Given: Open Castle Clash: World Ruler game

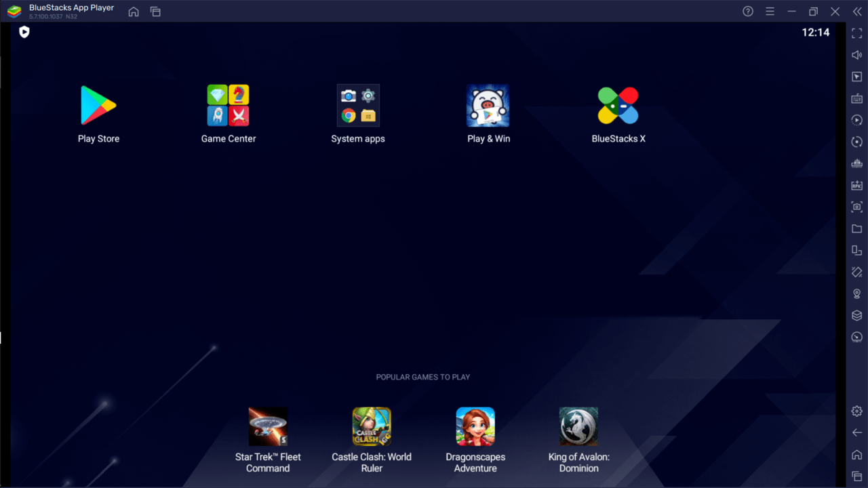Looking at the screenshot, I should point(372,426).
